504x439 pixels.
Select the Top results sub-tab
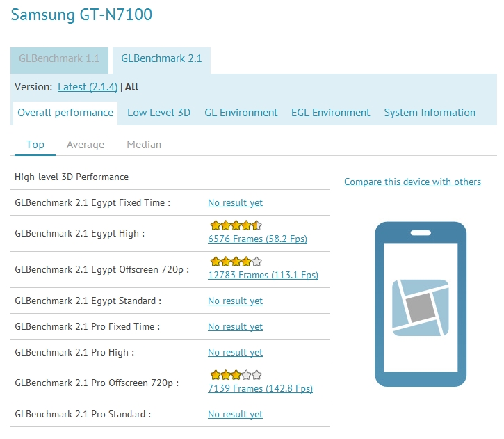click(35, 145)
